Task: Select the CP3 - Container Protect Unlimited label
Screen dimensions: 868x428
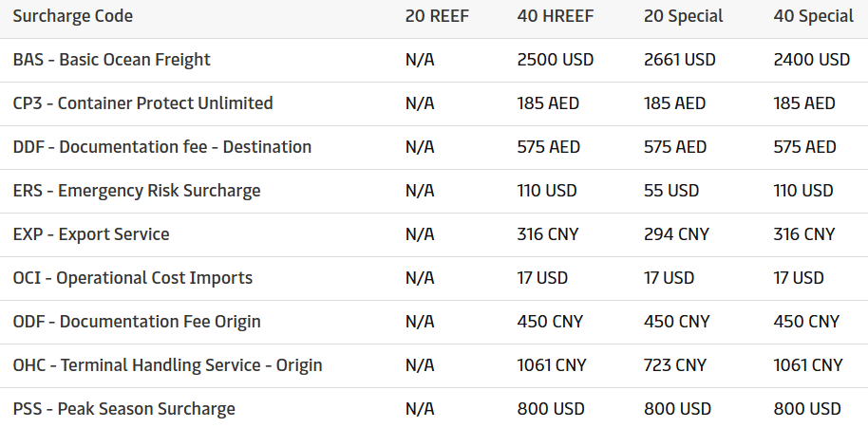Action: coord(143,103)
